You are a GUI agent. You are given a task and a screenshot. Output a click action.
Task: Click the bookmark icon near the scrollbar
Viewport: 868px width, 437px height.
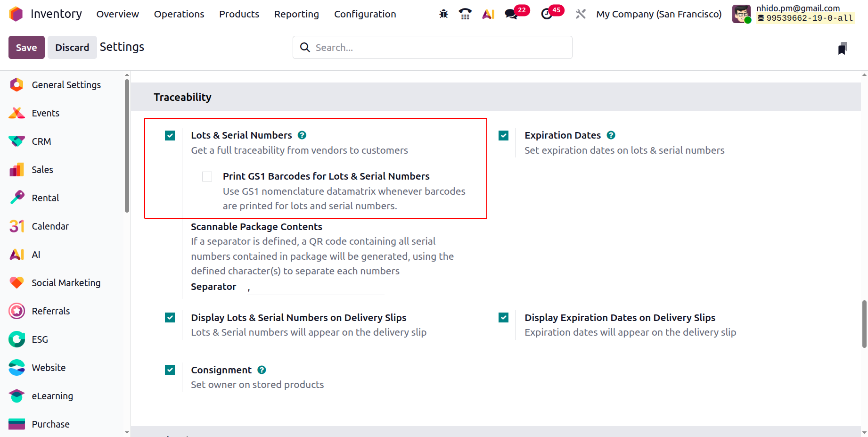pyautogui.click(x=843, y=47)
